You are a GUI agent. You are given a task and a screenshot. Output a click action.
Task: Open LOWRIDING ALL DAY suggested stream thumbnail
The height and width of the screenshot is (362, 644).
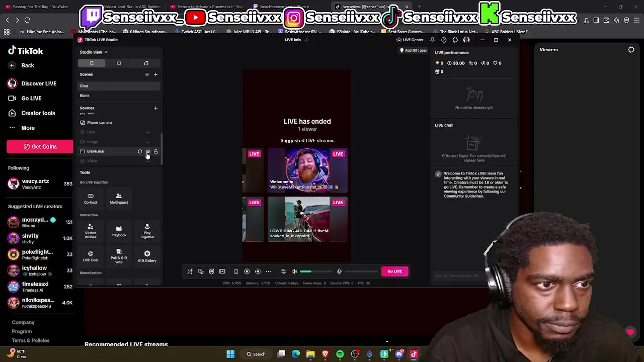(307, 219)
